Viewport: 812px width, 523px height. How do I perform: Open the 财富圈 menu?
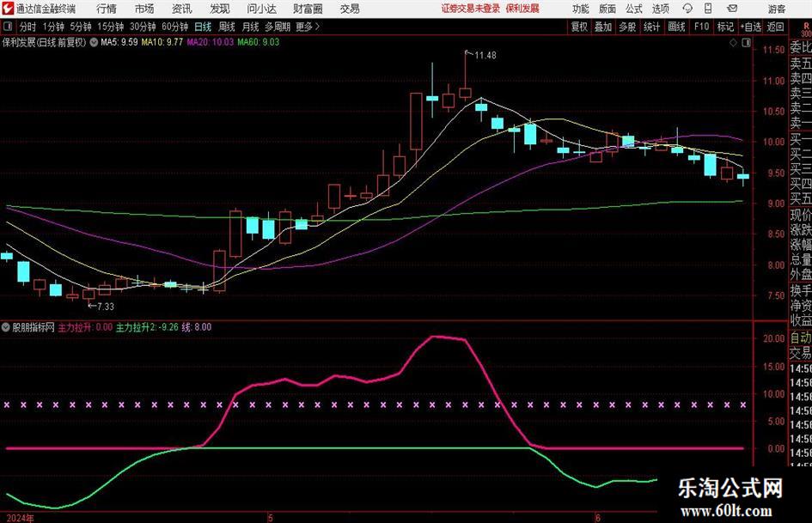coord(308,9)
